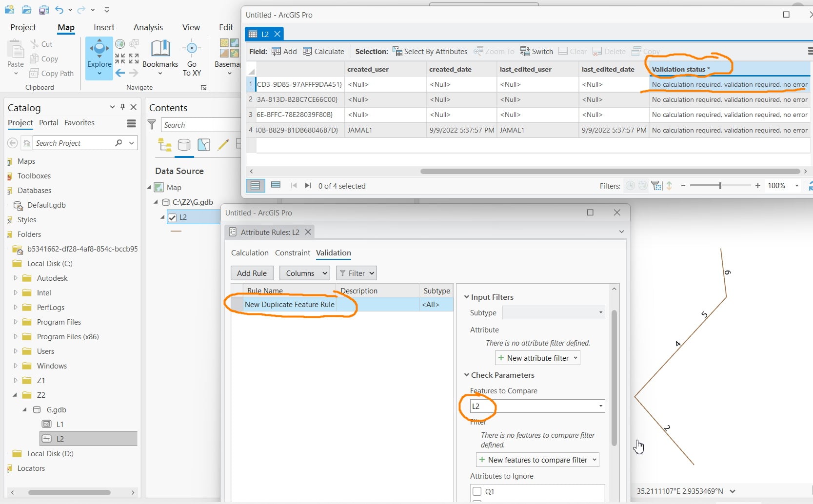Click the New Project icon in quick access toolbar
Image resolution: width=813 pixels, height=504 pixels.
pos(9,9)
